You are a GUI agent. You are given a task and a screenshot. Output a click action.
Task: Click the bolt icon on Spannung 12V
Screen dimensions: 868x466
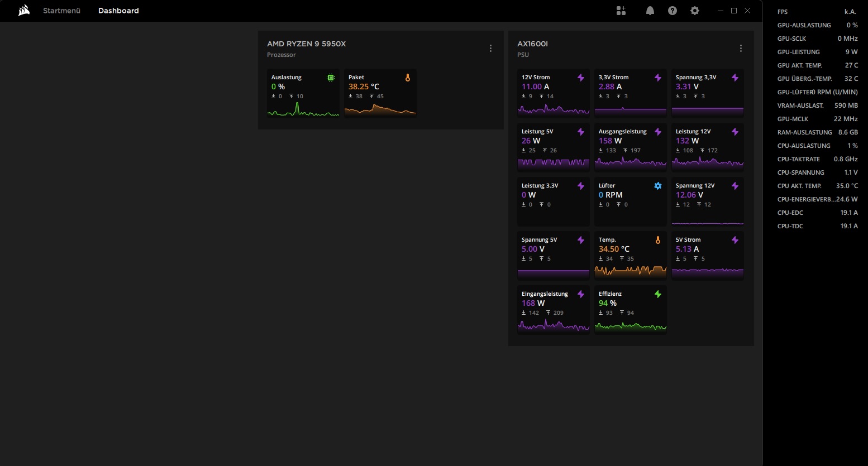click(x=735, y=186)
